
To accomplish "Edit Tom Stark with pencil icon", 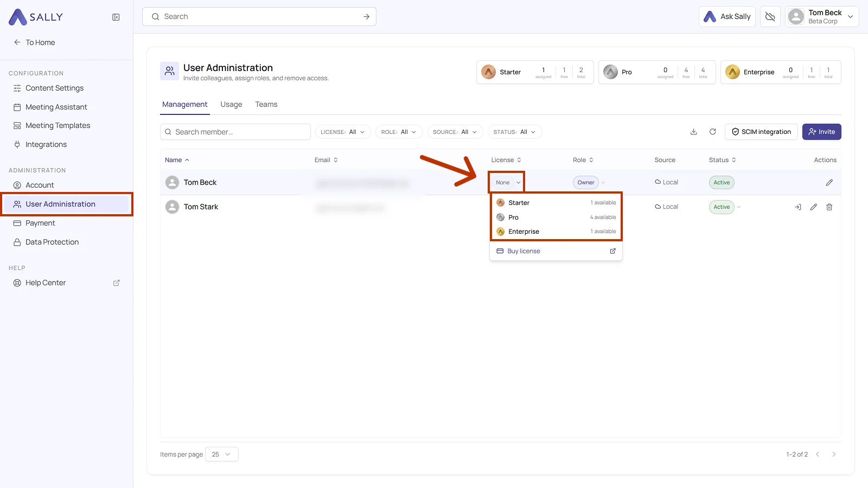I will point(813,207).
